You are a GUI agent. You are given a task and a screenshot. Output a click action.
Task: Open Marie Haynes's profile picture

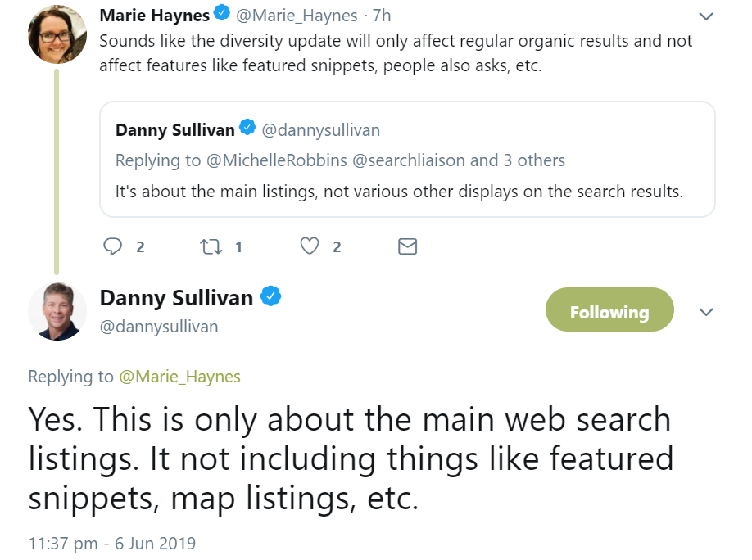pos(57,34)
